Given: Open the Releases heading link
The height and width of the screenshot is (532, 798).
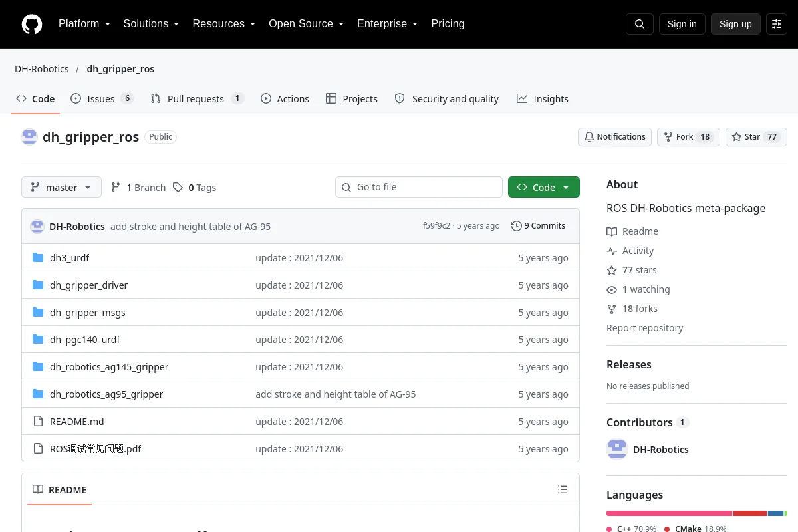Looking at the screenshot, I should (x=629, y=364).
